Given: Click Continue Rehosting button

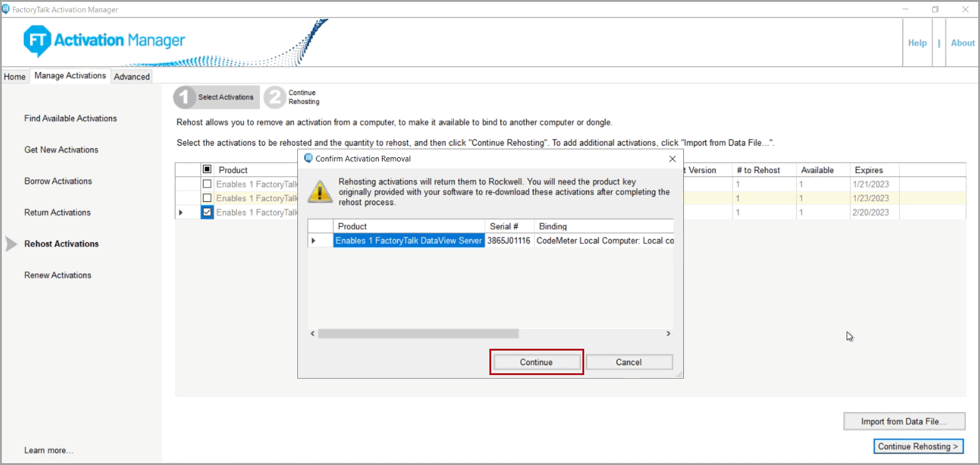Looking at the screenshot, I should pyautogui.click(x=918, y=447).
